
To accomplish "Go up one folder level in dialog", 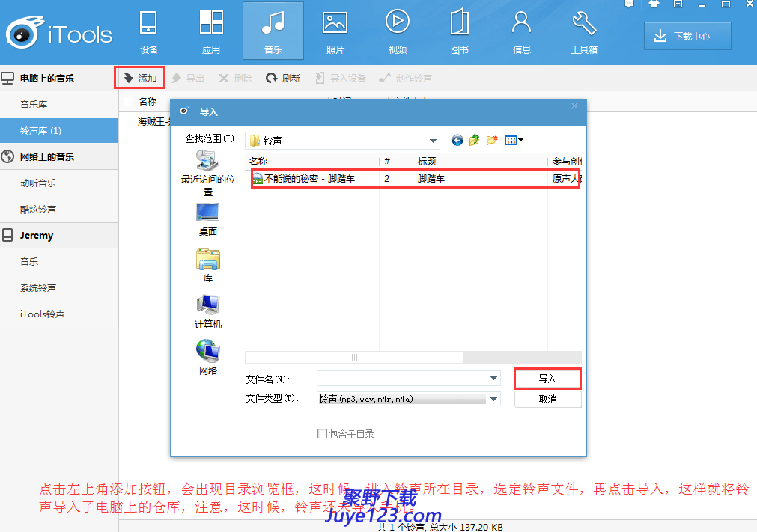I will point(475,141).
